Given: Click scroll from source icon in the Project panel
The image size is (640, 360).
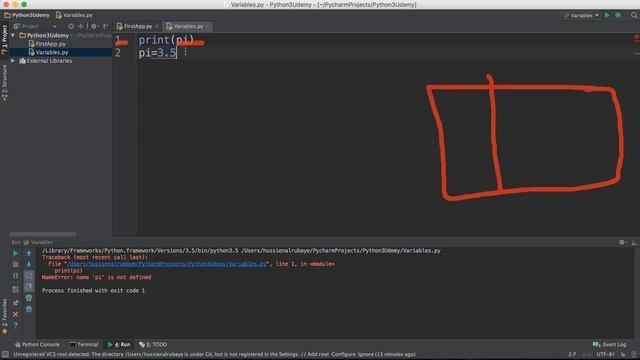Looking at the screenshot, I should [71, 26].
